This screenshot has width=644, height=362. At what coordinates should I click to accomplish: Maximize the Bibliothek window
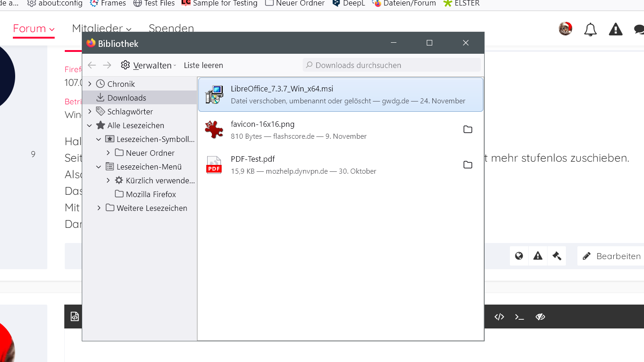[x=429, y=43]
